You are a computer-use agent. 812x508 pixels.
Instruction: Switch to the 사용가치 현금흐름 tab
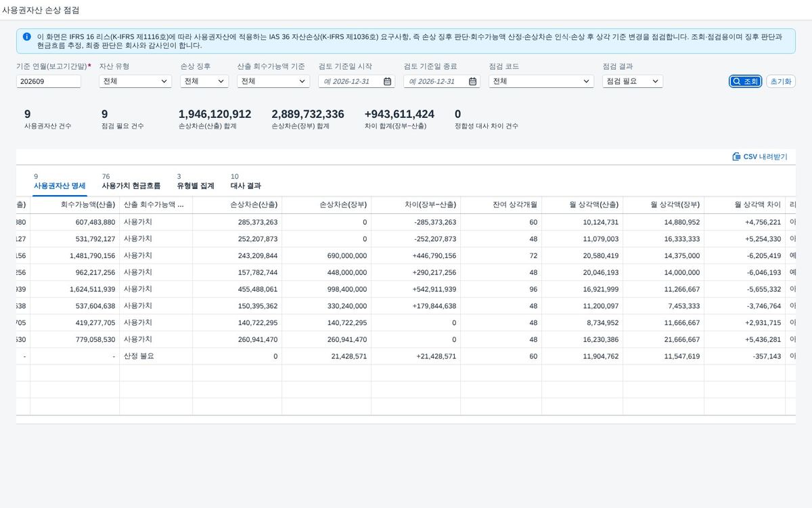coord(131,186)
